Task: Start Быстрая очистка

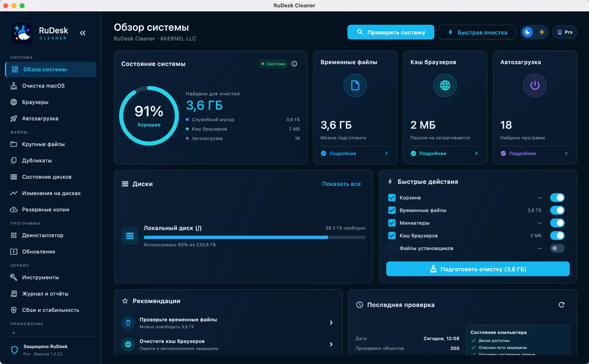Action: [x=477, y=32]
